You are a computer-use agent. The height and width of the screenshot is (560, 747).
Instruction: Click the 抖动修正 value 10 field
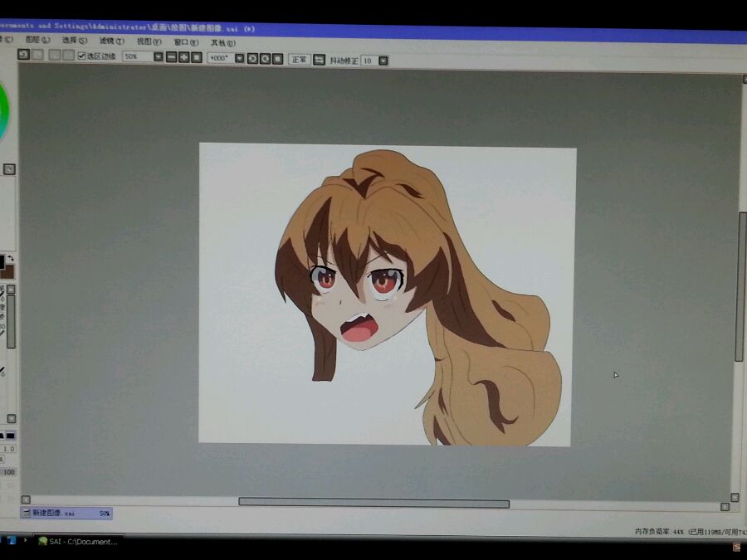click(x=369, y=61)
